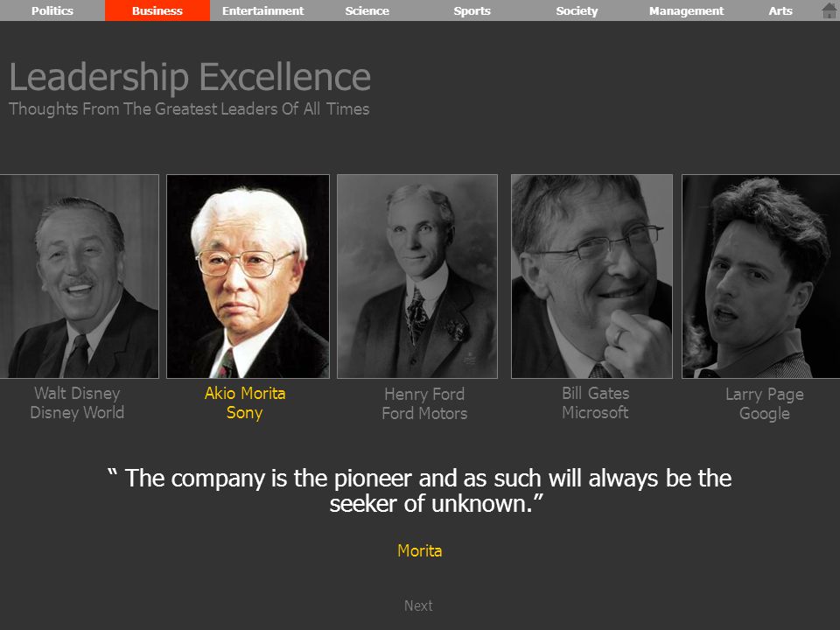Screen dimensions: 840x630
Task: Go to the Science tab
Action: pos(367,10)
